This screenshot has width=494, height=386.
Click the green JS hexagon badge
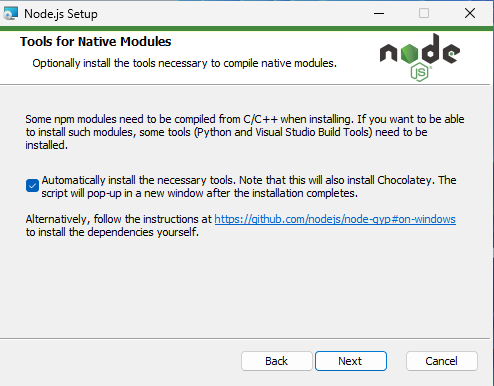tap(420, 73)
